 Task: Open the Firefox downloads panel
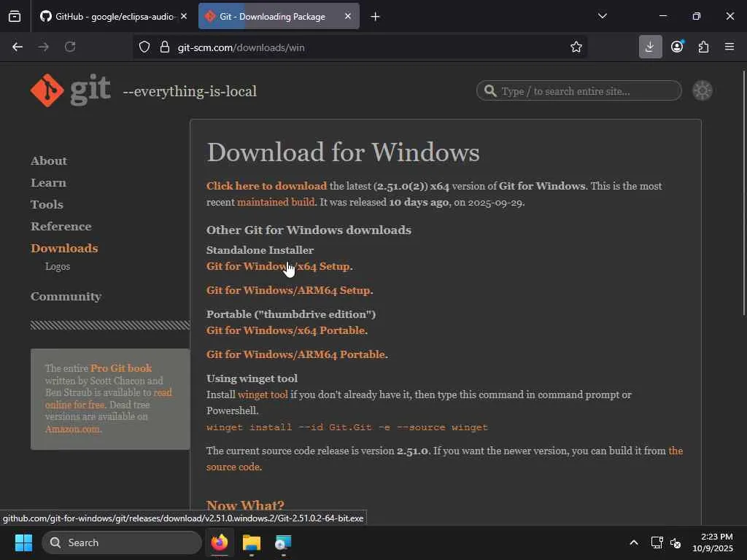pos(650,47)
